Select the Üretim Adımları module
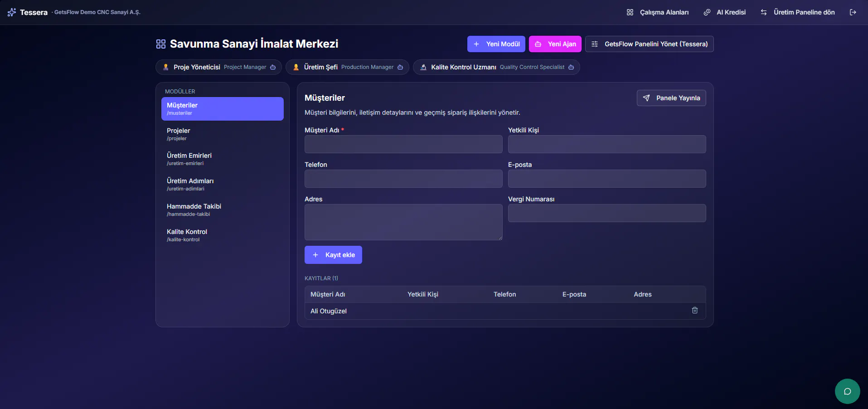This screenshot has width=868, height=409. 223,185
